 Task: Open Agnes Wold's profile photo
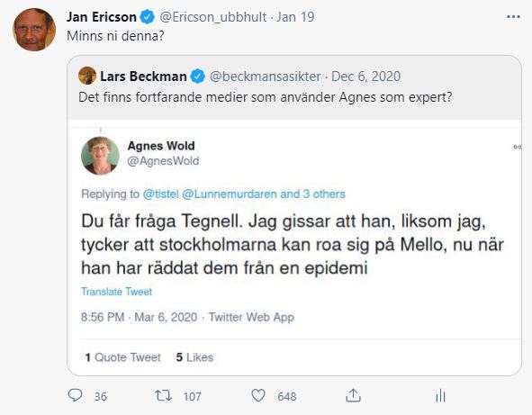click(x=100, y=156)
